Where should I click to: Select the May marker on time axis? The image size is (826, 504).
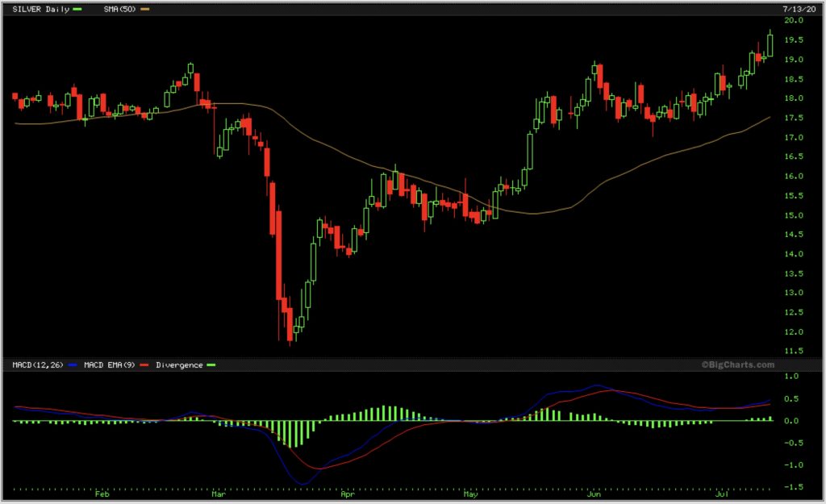click(x=470, y=495)
